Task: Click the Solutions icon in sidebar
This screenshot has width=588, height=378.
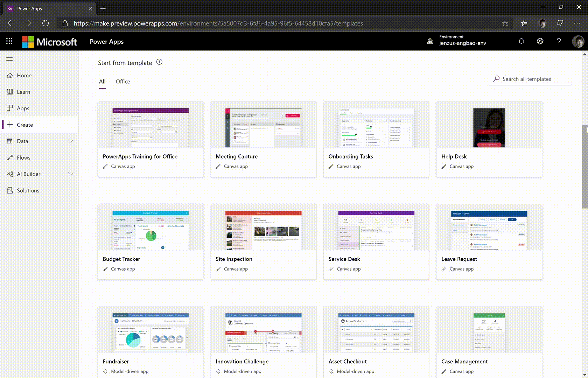Action: [x=10, y=190]
